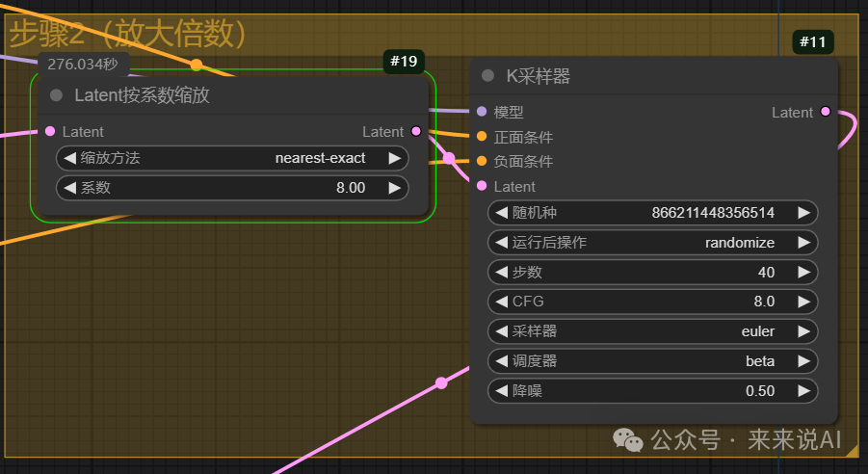This screenshot has width=868, height=474.
Task: Select next 缩放方法 option with right arrow
Action: point(394,158)
